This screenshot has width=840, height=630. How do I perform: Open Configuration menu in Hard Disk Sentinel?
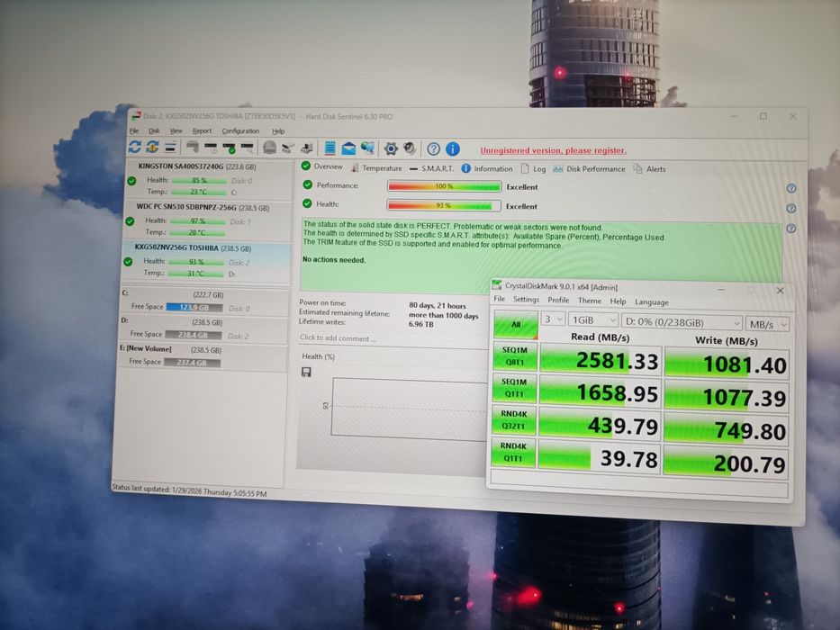point(240,130)
